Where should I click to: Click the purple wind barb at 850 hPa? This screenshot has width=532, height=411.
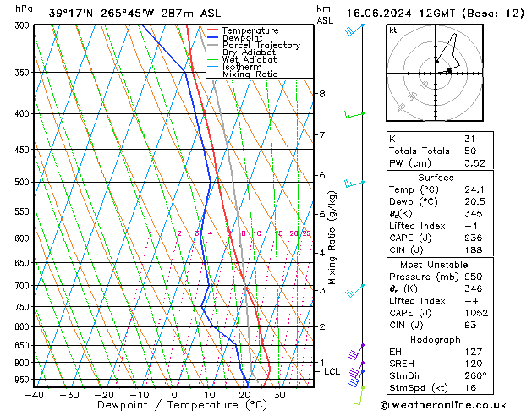[355, 352]
